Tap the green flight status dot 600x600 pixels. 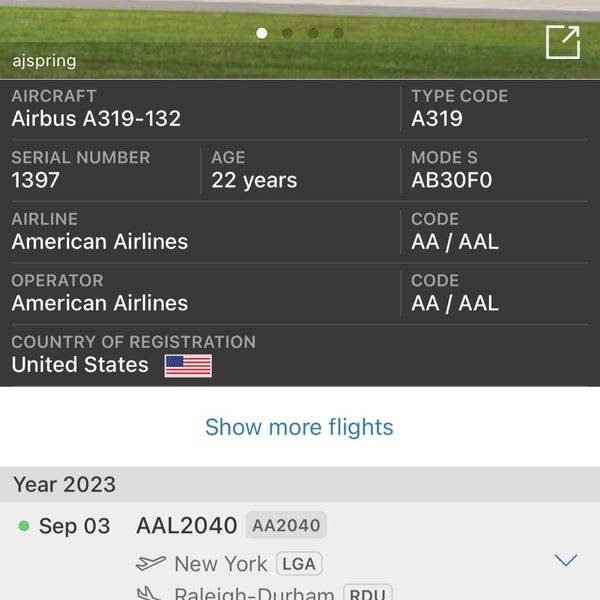(24, 526)
